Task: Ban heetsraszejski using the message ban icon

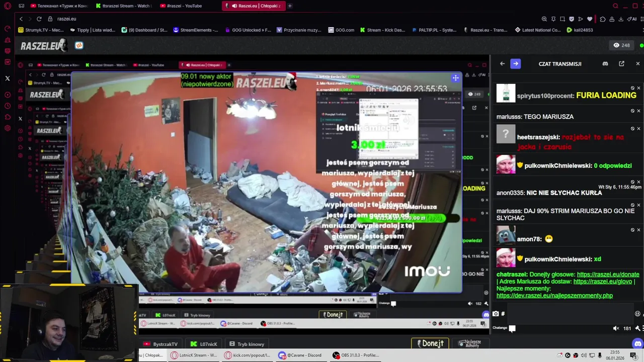Action: click(x=633, y=129)
